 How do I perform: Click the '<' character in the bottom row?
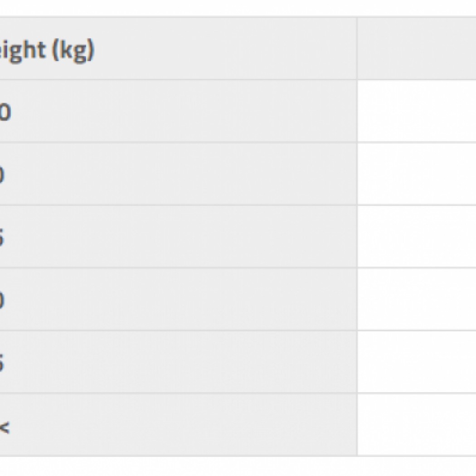[4, 427]
